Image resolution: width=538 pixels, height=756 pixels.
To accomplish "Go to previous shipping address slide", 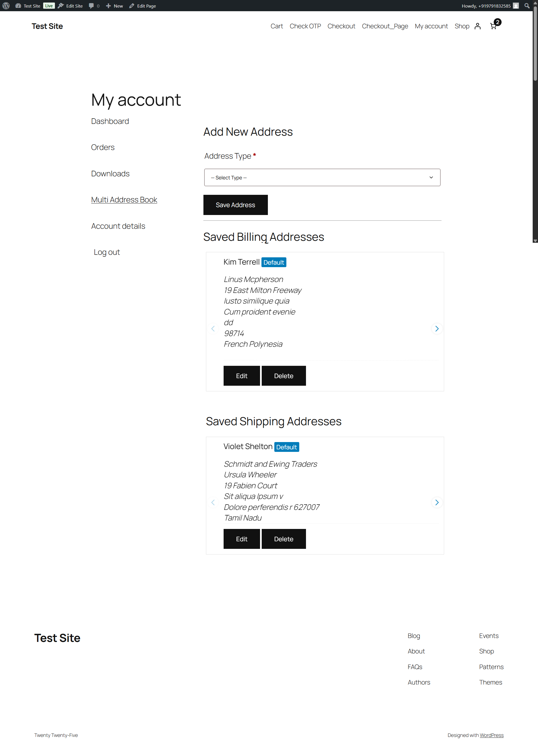I will (213, 502).
